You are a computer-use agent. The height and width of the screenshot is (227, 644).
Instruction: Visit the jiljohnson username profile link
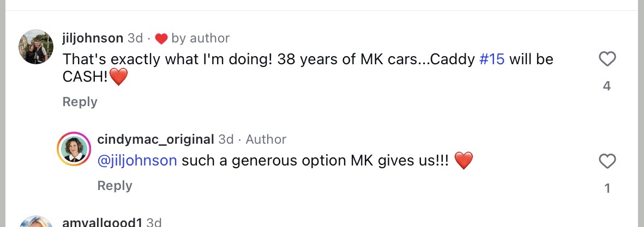pos(93,38)
